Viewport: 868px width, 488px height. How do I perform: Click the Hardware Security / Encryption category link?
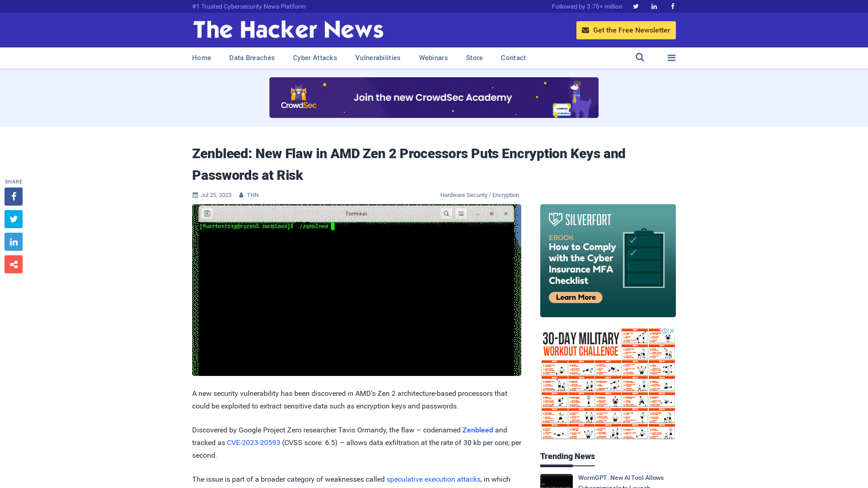point(479,195)
